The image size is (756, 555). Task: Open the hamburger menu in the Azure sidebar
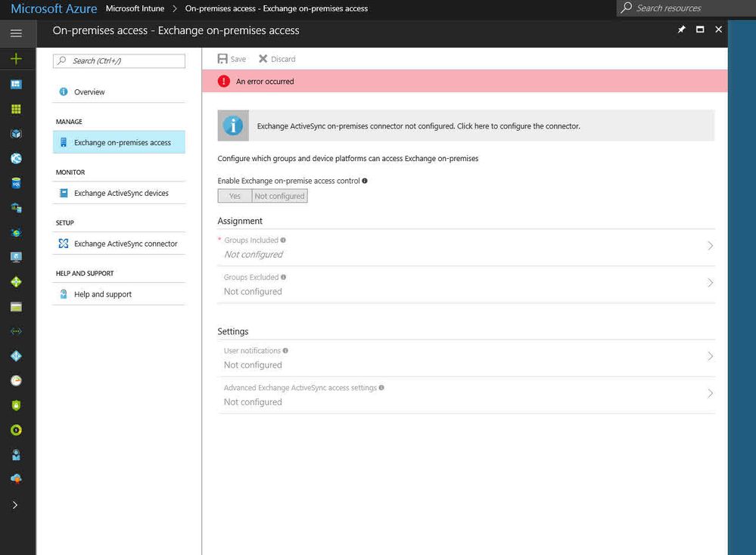pyautogui.click(x=16, y=33)
